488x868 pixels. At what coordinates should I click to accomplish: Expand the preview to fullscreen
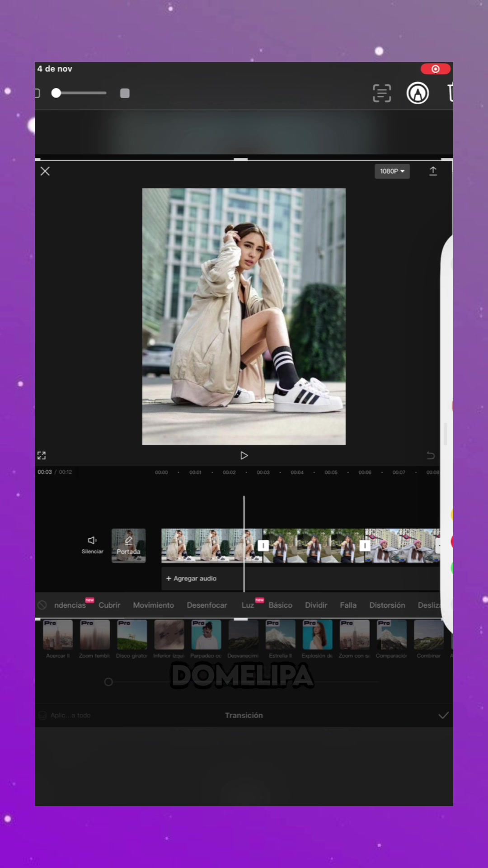[42, 455]
